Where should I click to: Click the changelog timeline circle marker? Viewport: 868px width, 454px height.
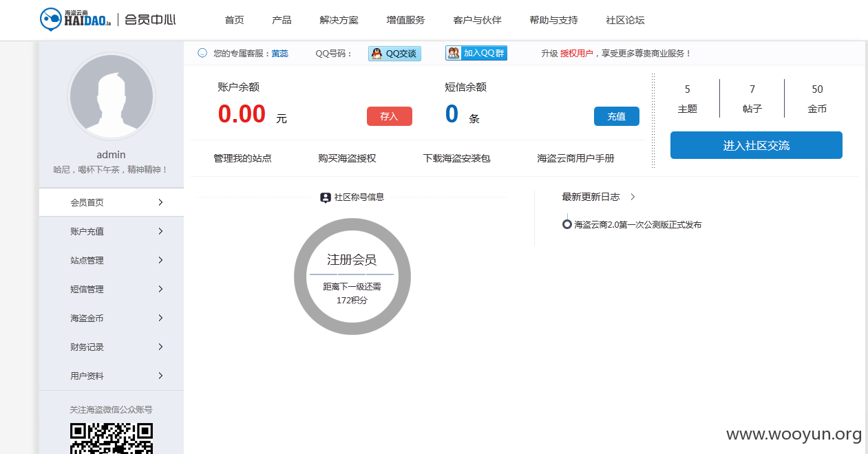pyautogui.click(x=567, y=224)
